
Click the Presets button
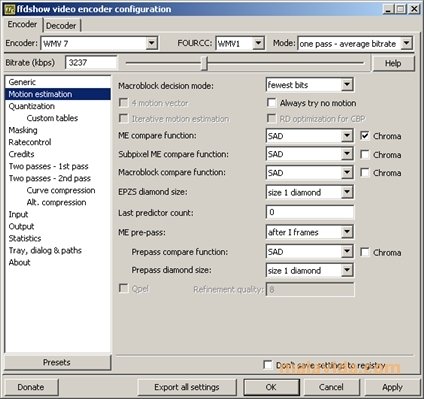click(57, 362)
